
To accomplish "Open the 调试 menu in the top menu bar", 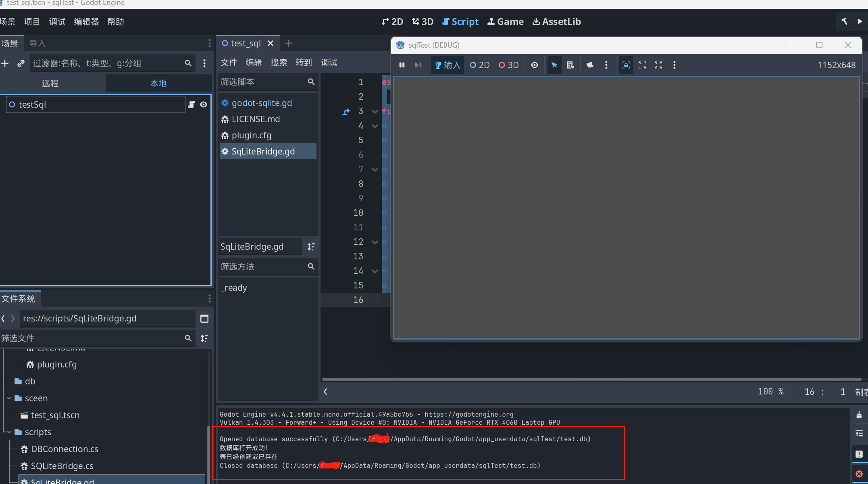I will point(57,22).
